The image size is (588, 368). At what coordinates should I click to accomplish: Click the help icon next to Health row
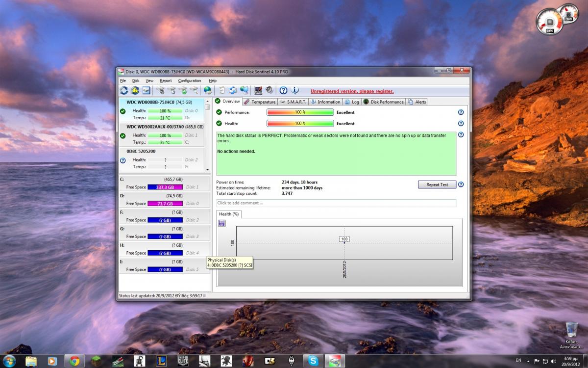(461, 124)
